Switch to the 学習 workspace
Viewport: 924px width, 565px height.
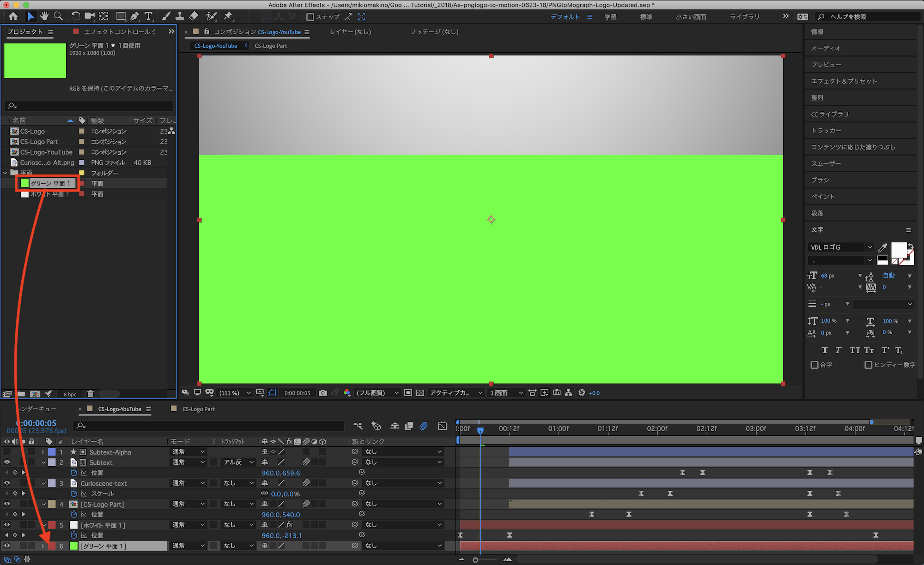tap(610, 17)
